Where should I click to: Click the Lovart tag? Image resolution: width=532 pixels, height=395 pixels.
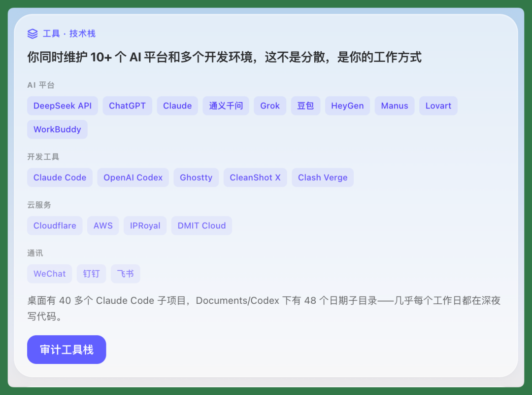tap(438, 106)
